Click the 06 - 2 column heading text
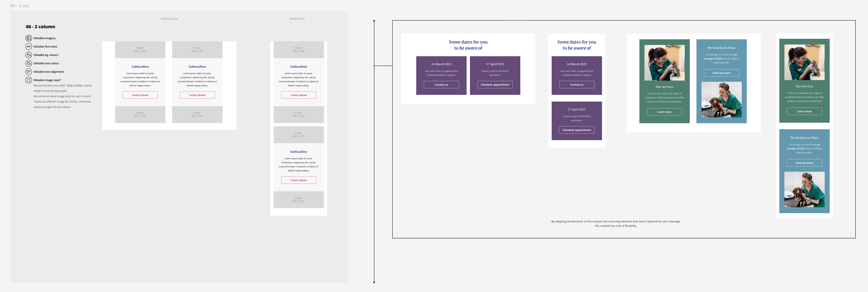 pyautogui.click(x=40, y=27)
